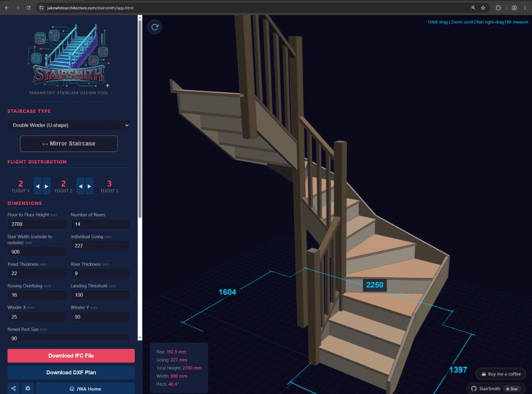Edit the Floor to Floor Height field

pyautogui.click(x=37, y=224)
